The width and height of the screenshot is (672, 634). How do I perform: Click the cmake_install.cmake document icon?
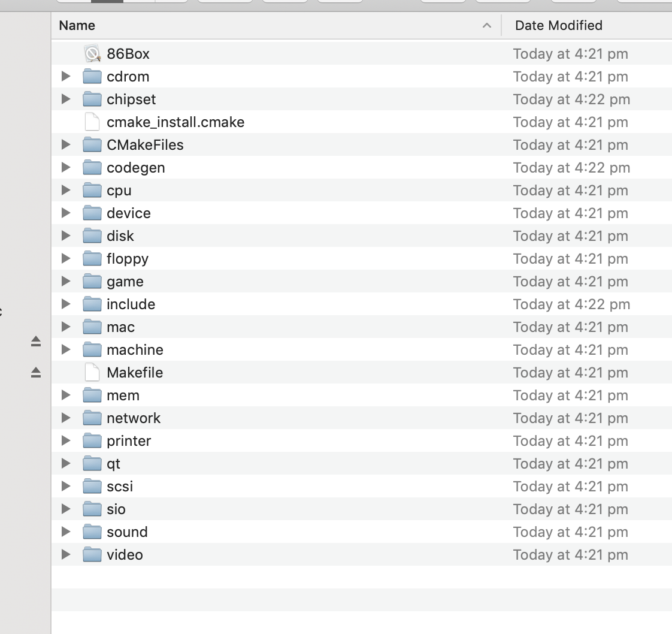point(92,122)
